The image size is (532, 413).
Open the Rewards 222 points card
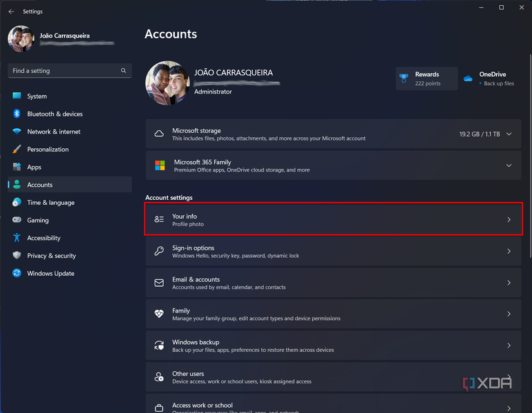point(426,79)
